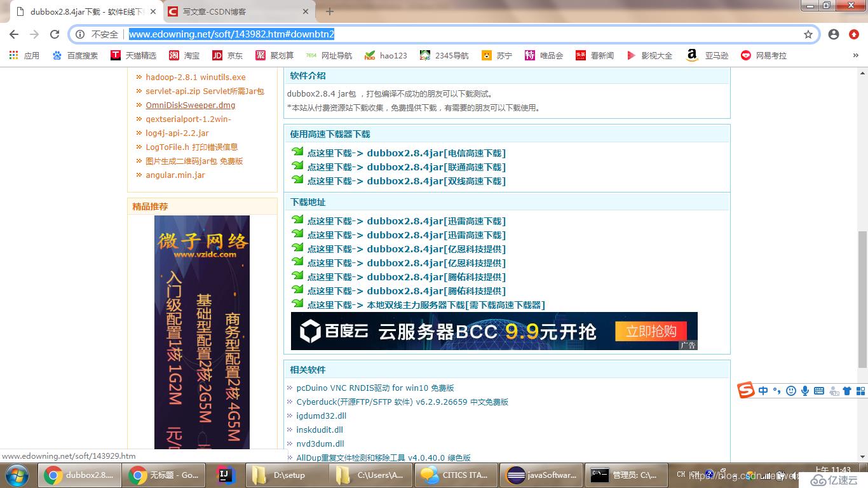This screenshot has height=488, width=868.
Task: Open the 天猫精选 bookmark
Action: point(133,55)
